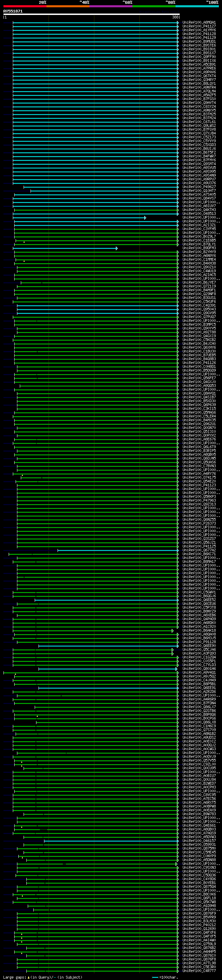This screenshot has width=222, height=980.
Task: Select hit label UniRef100_P41126
Action: [x=199, y=363]
